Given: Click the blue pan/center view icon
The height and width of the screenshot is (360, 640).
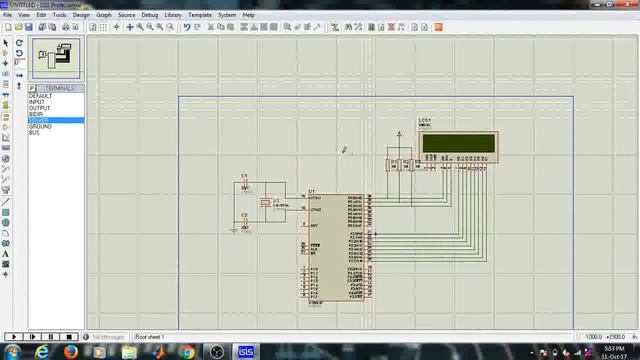Looking at the screenshot, I should pos(130,27).
